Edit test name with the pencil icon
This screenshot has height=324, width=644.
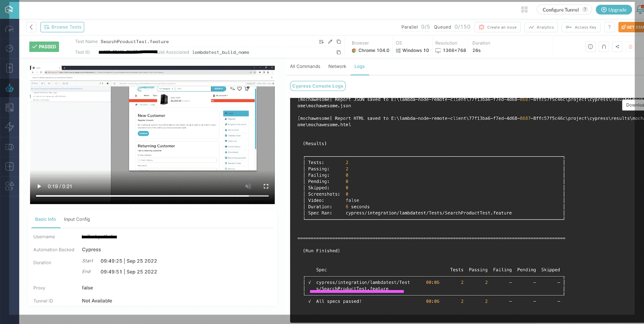coord(330,41)
